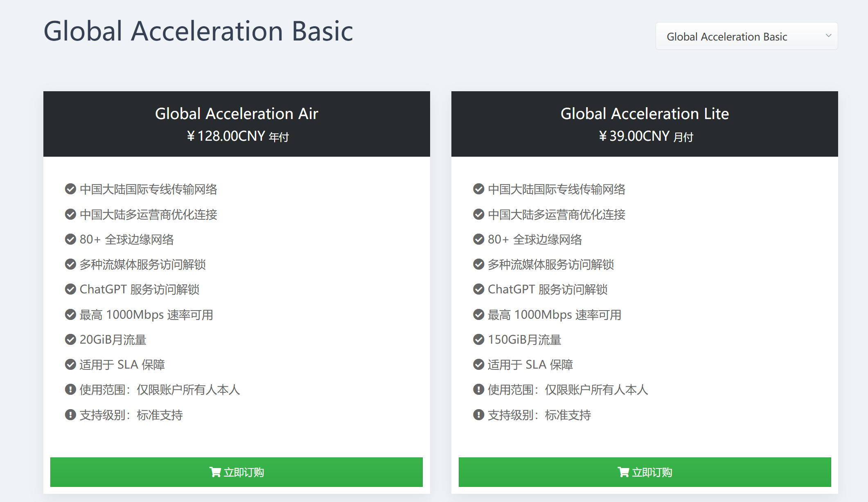Click the Global Acceleration Air card header
This screenshot has width=868, height=502.
[x=237, y=114]
